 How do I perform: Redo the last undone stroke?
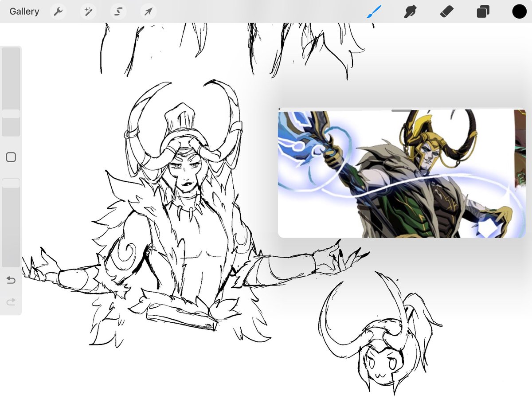pos(11,302)
